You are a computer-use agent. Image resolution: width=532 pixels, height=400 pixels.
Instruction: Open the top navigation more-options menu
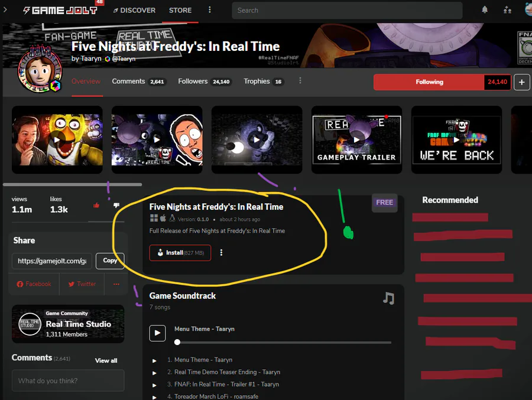[x=209, y=10]
